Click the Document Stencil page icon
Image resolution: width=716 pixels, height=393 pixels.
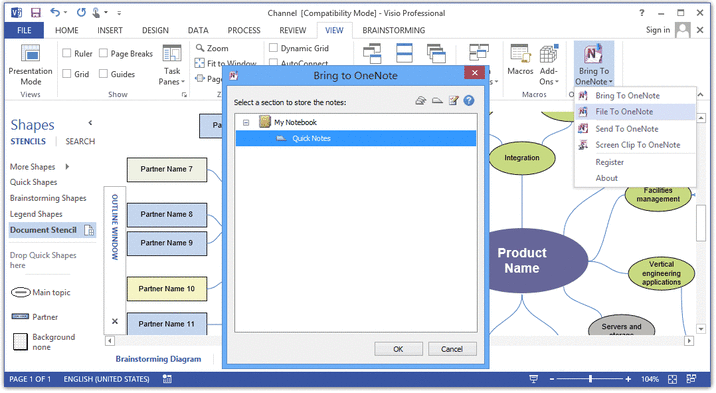[x=90, y=231]
